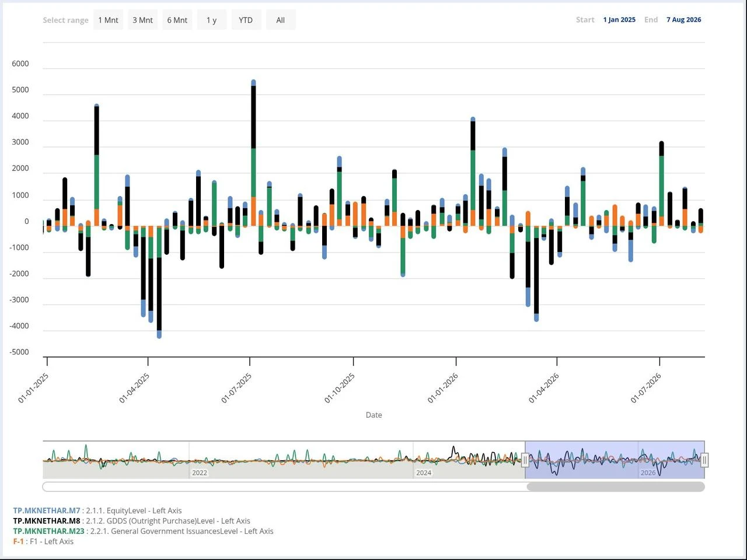This screenshot has width=747, height=560.
Task: Click the 01-04-2025 axis label
Action: 134,388
